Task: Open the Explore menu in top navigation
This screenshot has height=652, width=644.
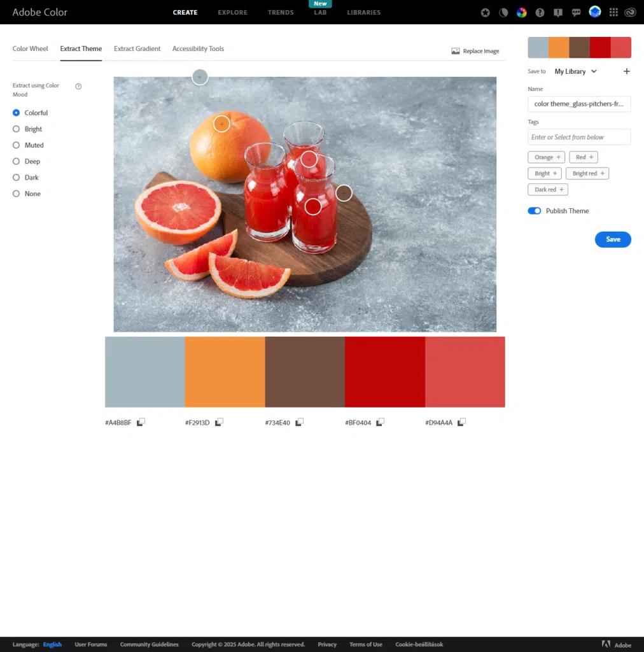Action: click(234, 12)
